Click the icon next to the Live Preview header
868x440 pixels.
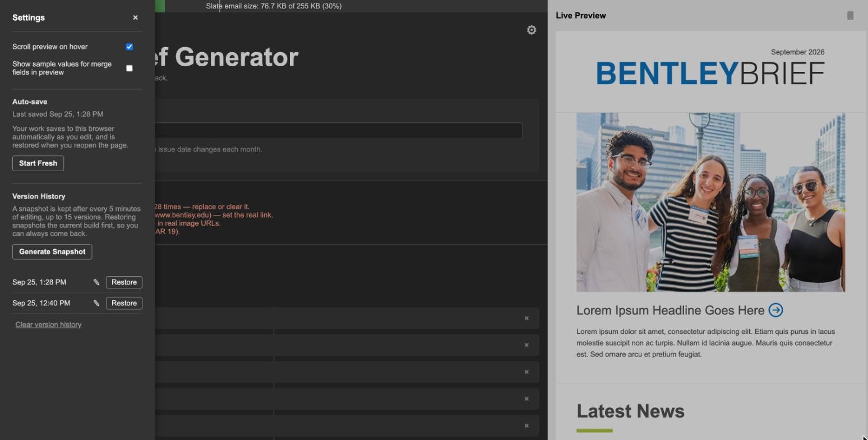[x=850, y=16]
